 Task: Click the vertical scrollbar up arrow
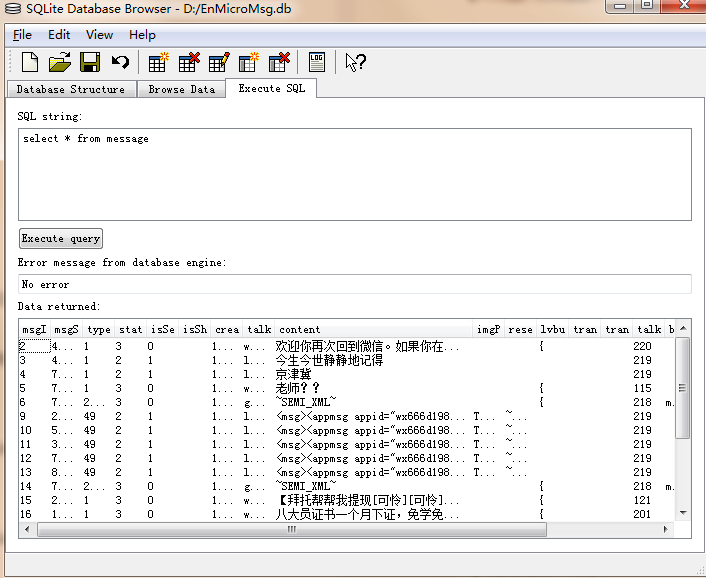[683, 328]
